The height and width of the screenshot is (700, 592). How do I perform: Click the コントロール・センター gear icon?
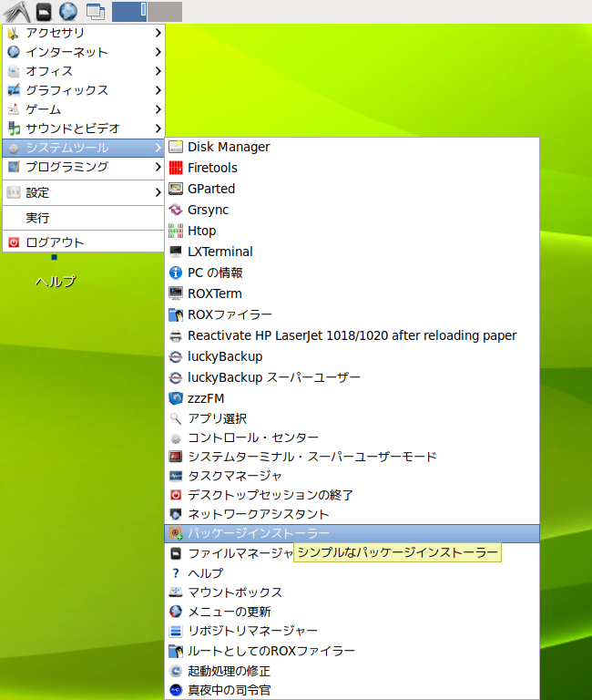click(x=176, y=437)
